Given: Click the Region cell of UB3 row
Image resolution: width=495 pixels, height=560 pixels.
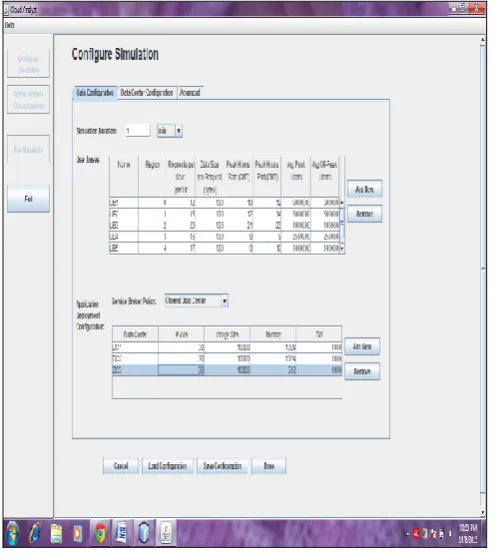Looking at the screenshot, I should [x=152, y=225].
